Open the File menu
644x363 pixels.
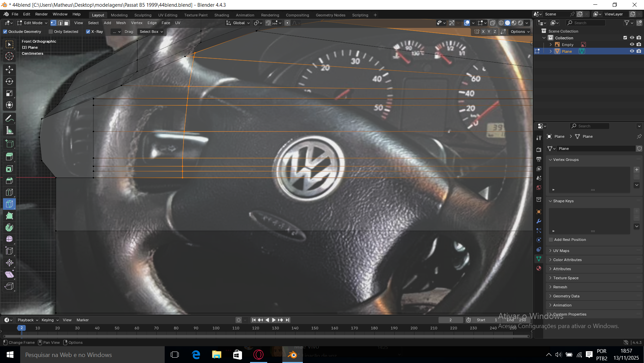pyautogui.click(x=15, y=14)
